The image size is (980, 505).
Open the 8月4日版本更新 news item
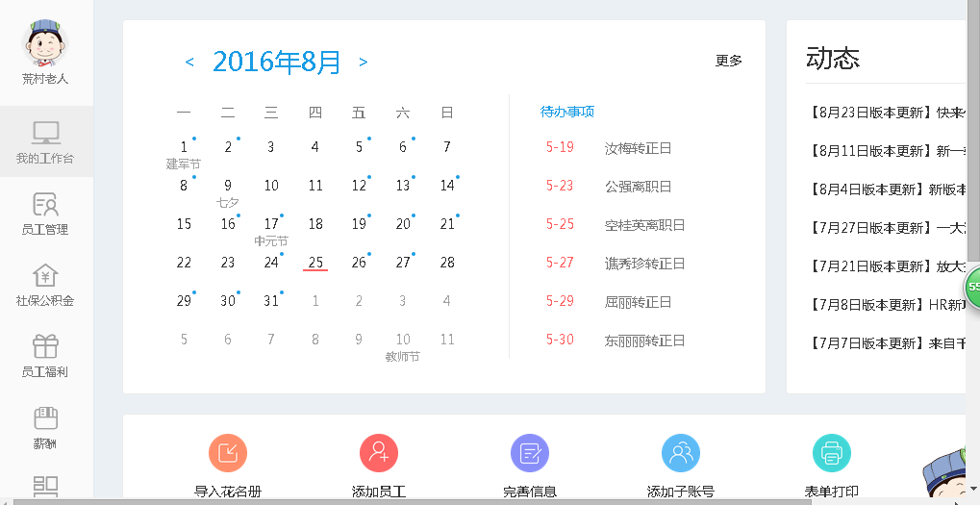click(888, 189)
